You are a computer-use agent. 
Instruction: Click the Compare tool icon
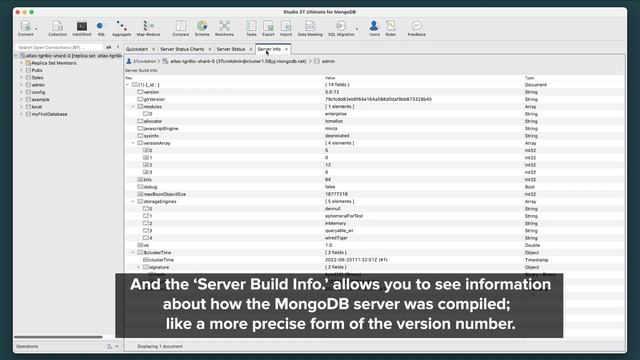[180, 28]
